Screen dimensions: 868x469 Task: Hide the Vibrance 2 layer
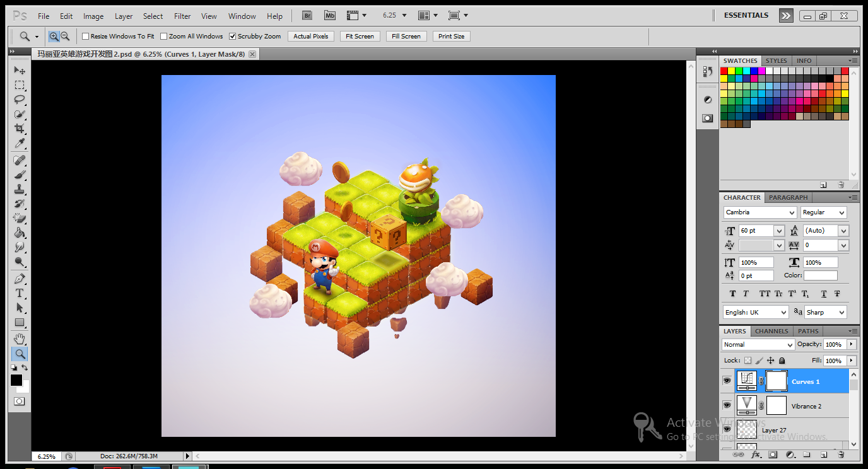pos(727,405)
